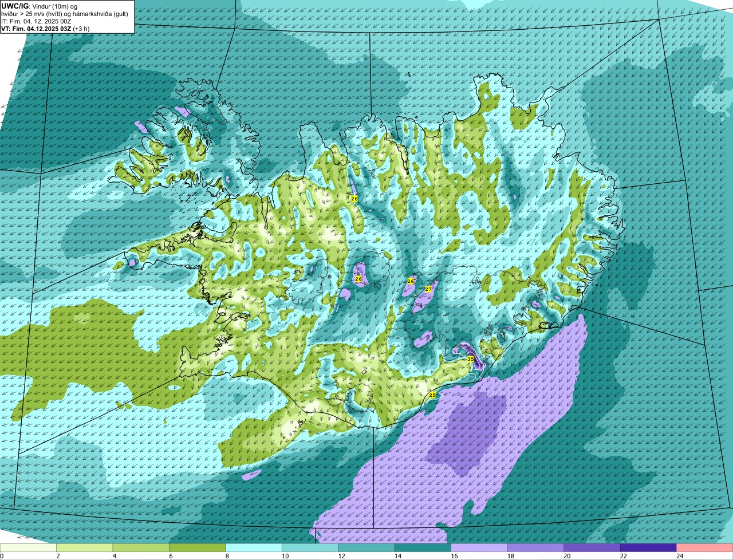Click the pink legend swatch above 24 m/s
The height and width of the screenshot is (560, 733).
point(704,547)
